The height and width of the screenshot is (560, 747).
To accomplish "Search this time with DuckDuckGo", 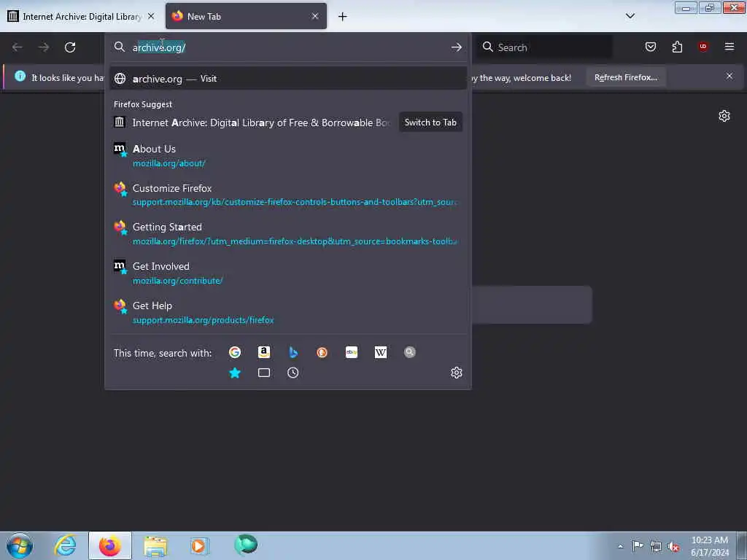I will pos(322,352).
